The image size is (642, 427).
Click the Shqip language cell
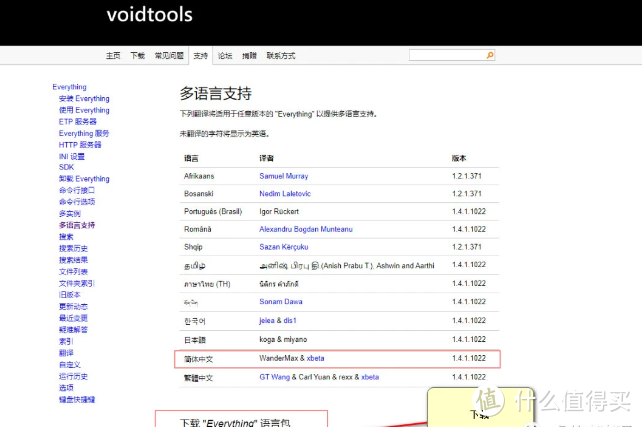(193, 247)
